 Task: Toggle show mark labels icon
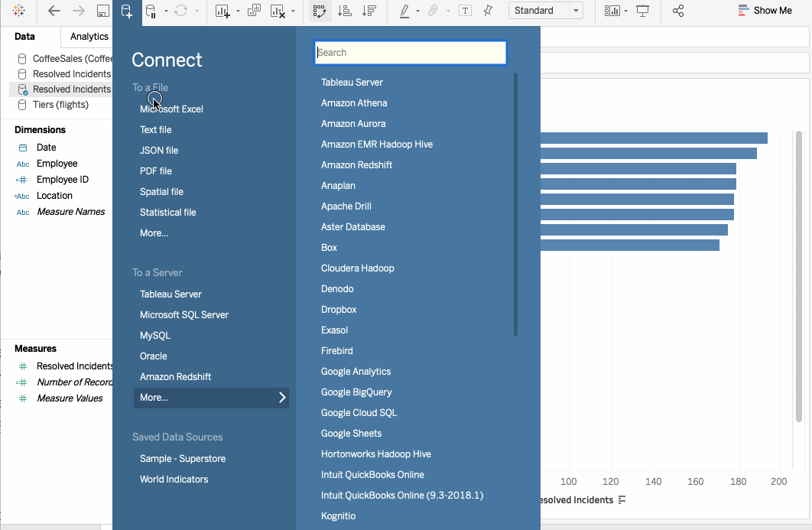465,11
